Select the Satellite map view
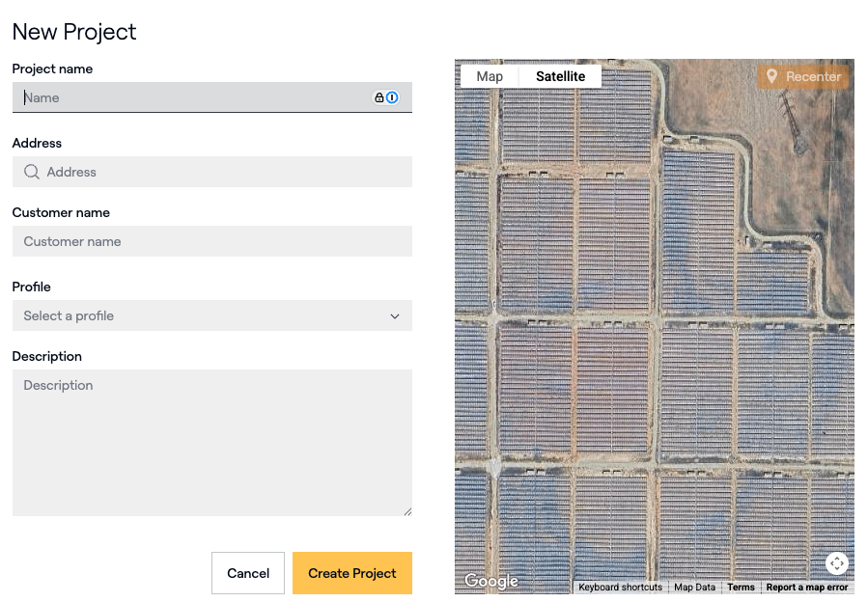This screenshot has height=602, width=868. point(560,76)
